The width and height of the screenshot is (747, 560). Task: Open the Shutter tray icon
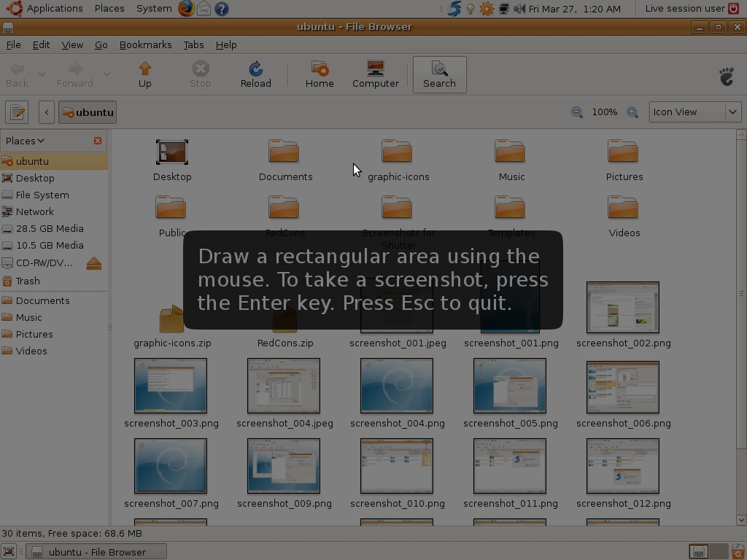pyautogui.click(x=454, y=9)
